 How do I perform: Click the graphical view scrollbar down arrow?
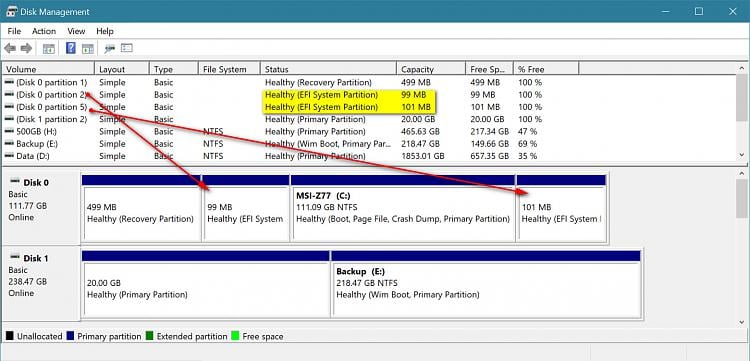pos(742,322)
